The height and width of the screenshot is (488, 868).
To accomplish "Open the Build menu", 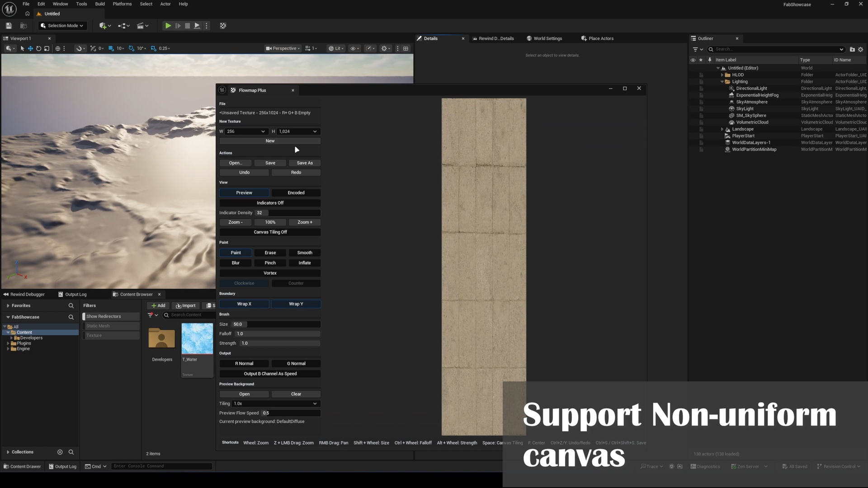I will (x=100, y=4).
